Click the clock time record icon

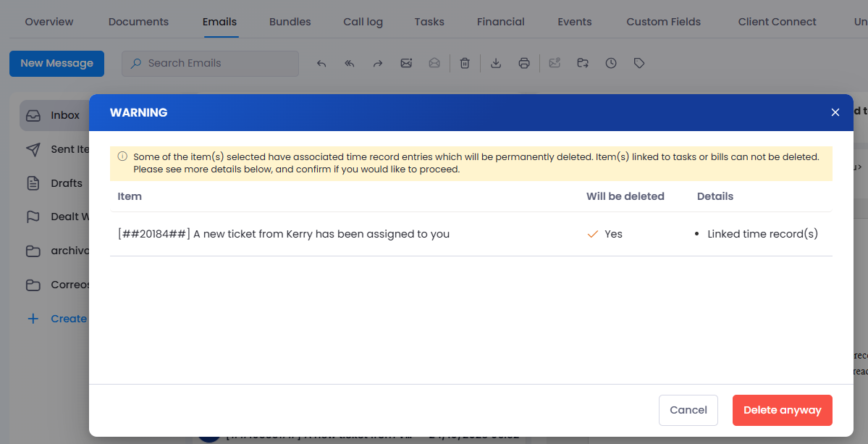[x=611, y=64]
